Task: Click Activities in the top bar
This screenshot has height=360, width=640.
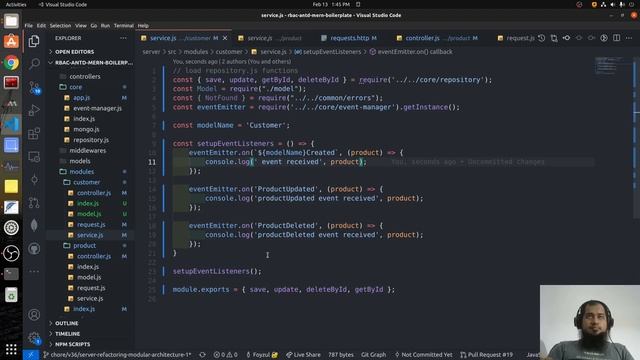Action: coord(16,4)
